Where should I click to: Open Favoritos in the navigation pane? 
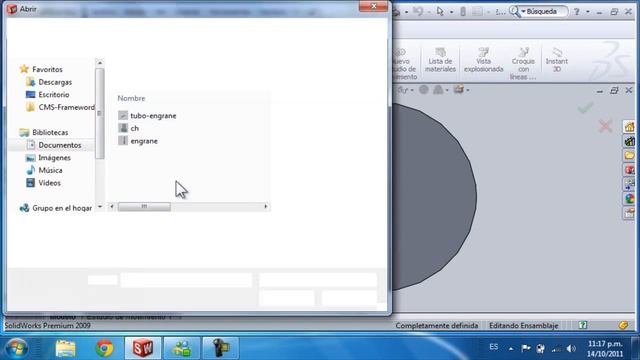tap(41, 69)
